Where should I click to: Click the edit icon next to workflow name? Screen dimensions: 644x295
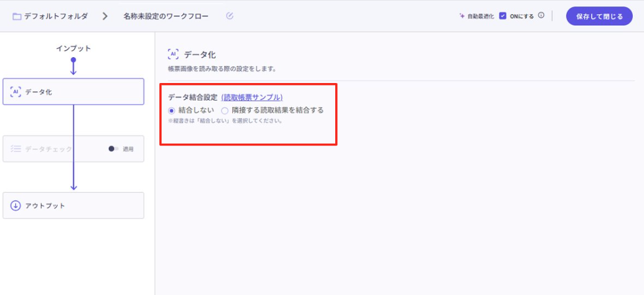(x=229, y=16)
